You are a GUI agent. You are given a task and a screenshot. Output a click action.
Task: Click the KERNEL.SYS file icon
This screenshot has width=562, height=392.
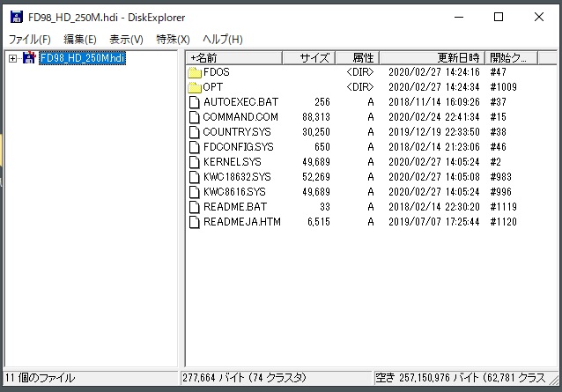coord(195,162)
